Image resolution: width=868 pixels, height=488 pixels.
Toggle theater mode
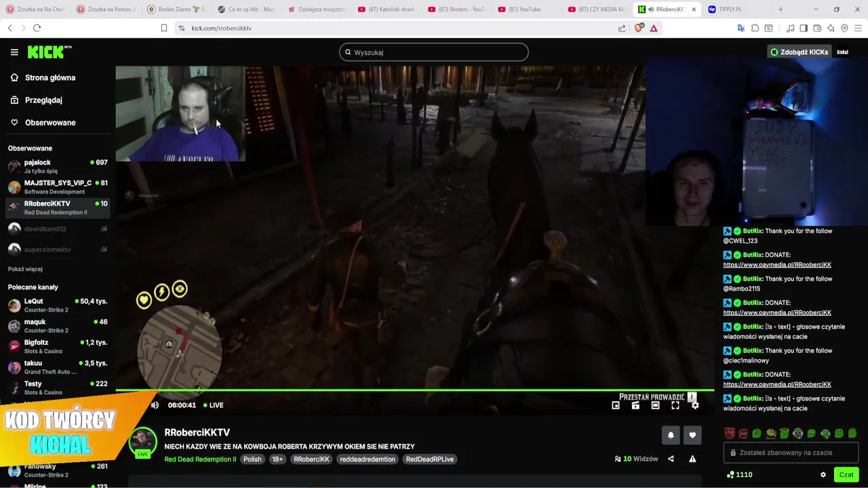[x=655, y=405]
